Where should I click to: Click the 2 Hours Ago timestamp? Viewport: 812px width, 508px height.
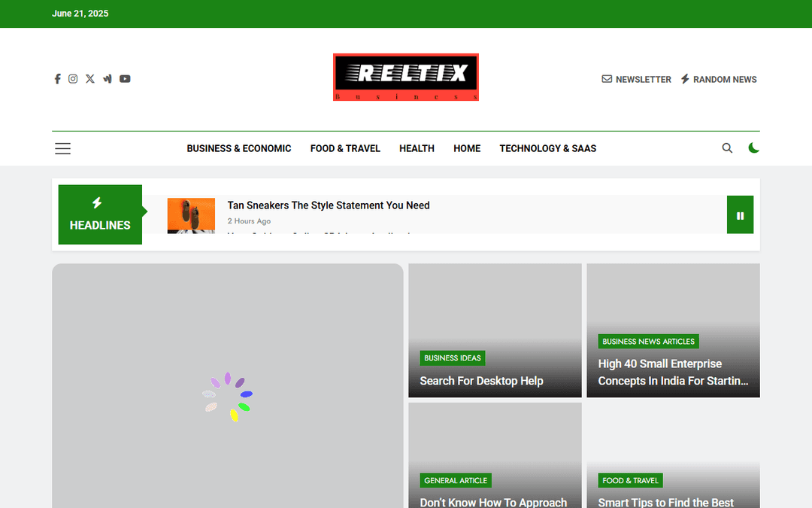point(249,221)
